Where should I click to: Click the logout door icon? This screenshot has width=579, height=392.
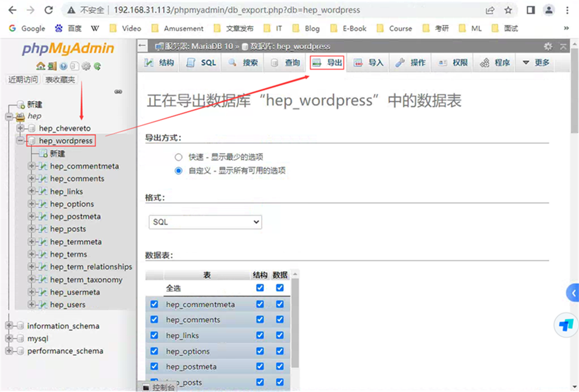(x=52, y=66)
